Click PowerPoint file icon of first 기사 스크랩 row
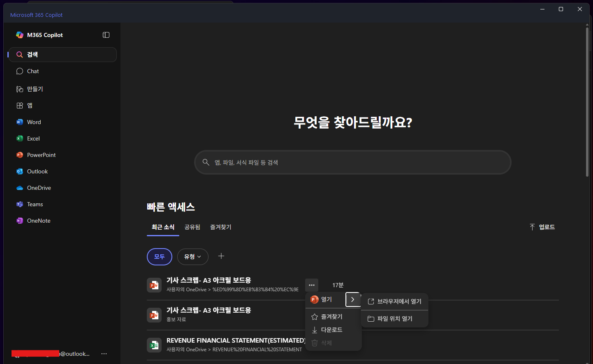This screenshot has height=364, width=593. (154, 285)
